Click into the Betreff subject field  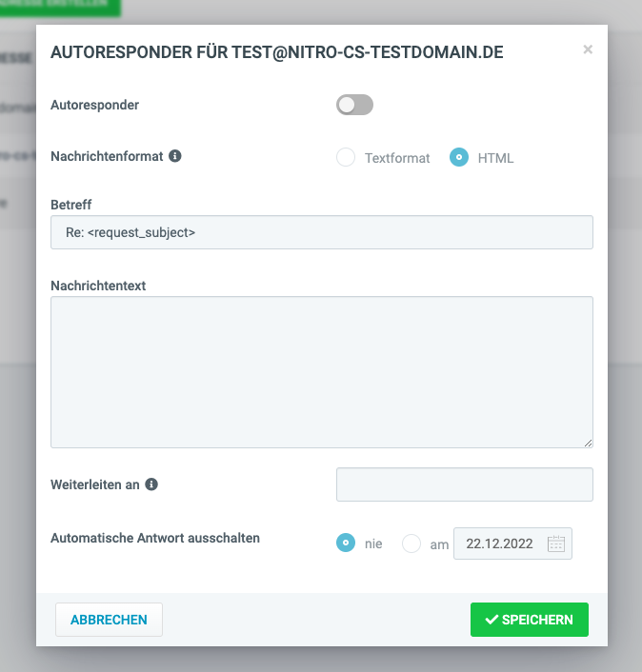[x=322, y=232]
